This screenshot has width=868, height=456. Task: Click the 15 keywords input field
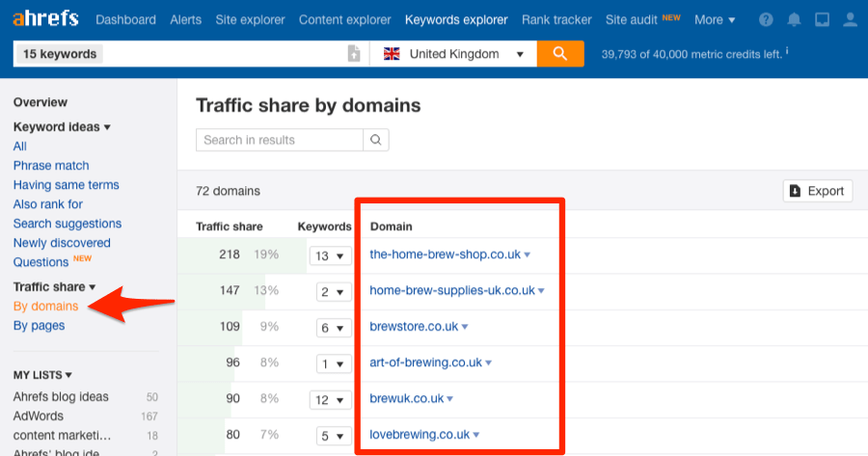point(191,54)
